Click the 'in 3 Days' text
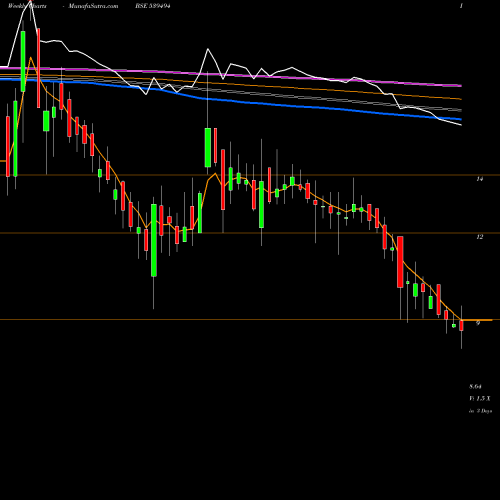 [480, 411]
